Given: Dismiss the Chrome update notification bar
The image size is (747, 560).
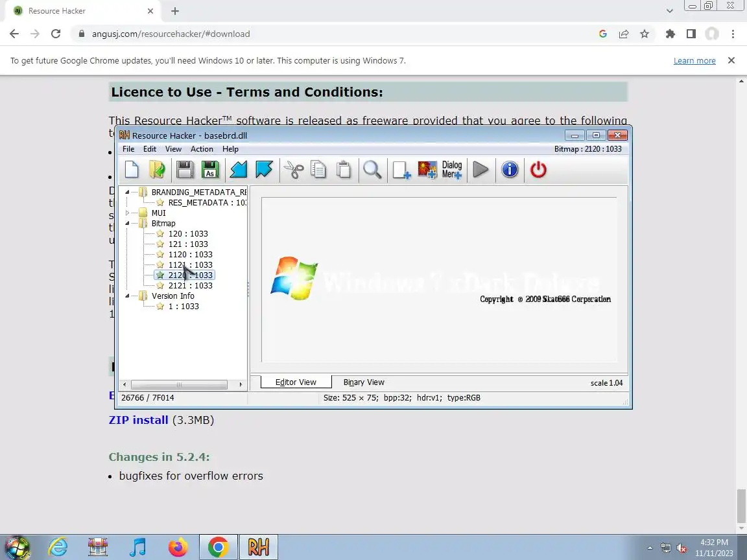Looking at the screenshot, I should [731, 60].
